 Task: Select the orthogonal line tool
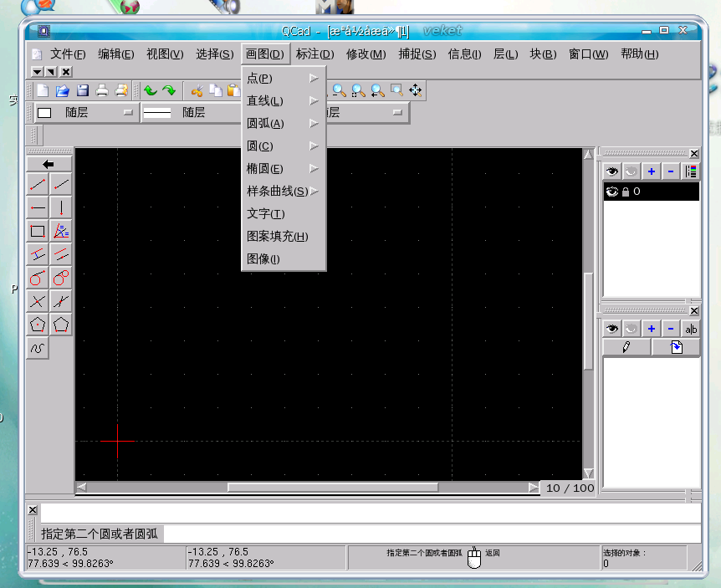coord(38,302)
